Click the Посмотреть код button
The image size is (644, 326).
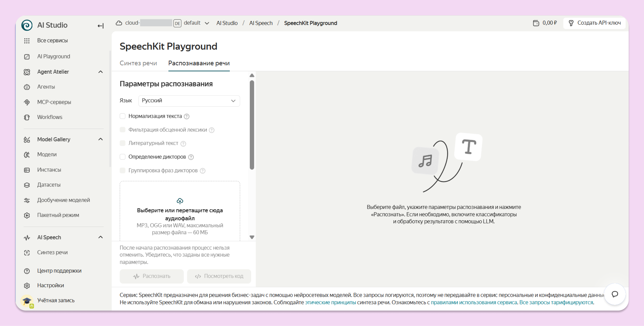(219, 276)
